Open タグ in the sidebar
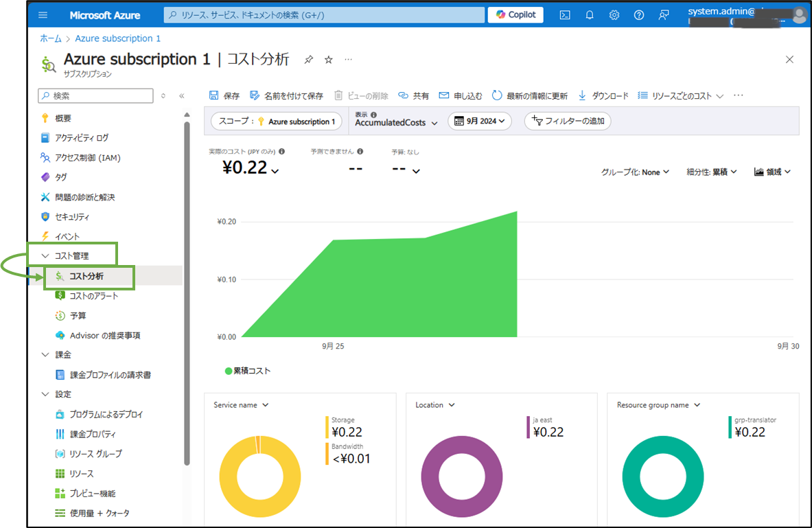812x528 pixels. [x=60, y=177]
